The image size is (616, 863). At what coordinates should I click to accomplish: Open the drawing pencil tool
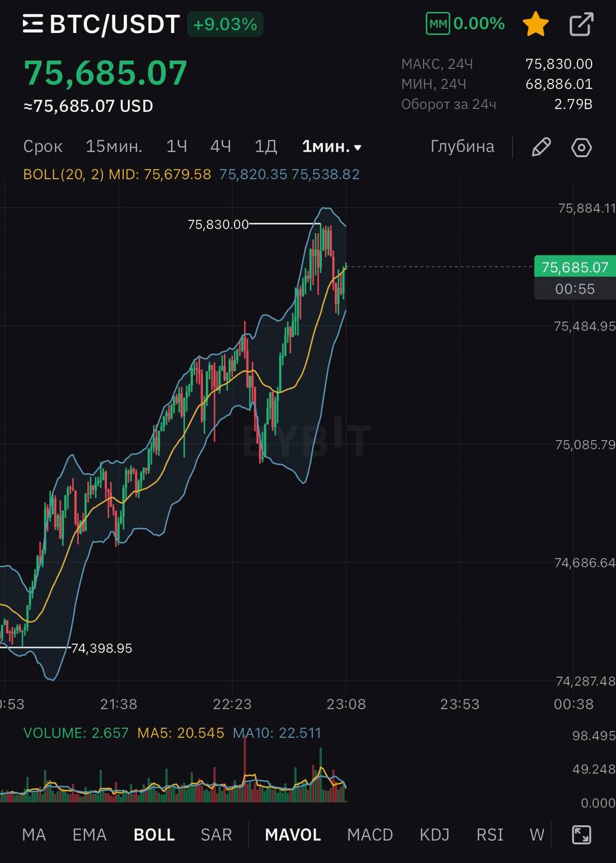coord(541,147)
